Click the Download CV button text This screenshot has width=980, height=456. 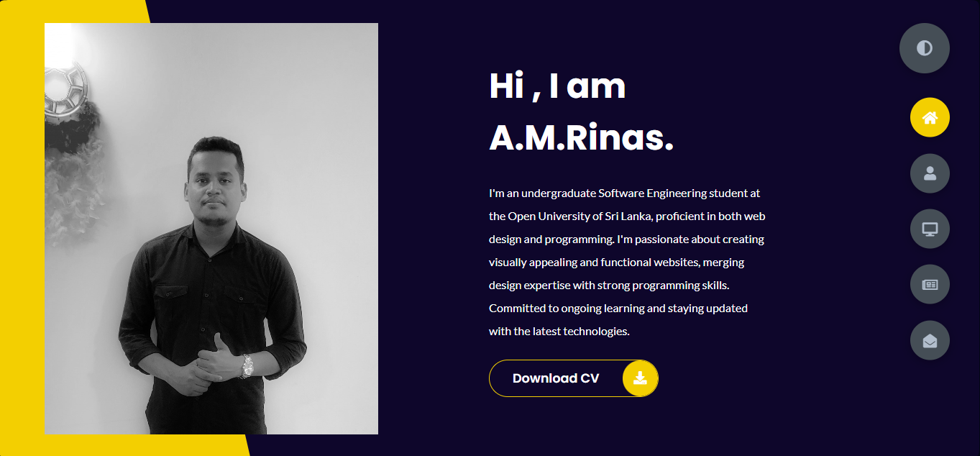click(556, 378)
